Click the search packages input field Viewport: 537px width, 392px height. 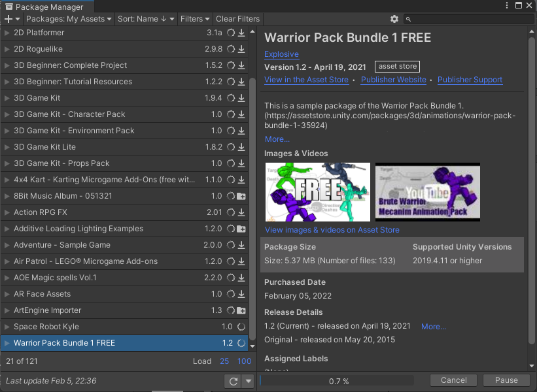(469, 19)
